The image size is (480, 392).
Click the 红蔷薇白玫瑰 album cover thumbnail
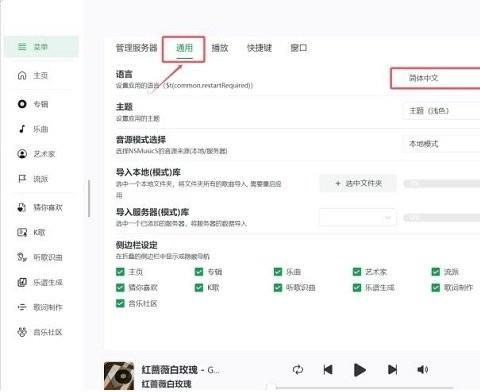tap(119, 376)
